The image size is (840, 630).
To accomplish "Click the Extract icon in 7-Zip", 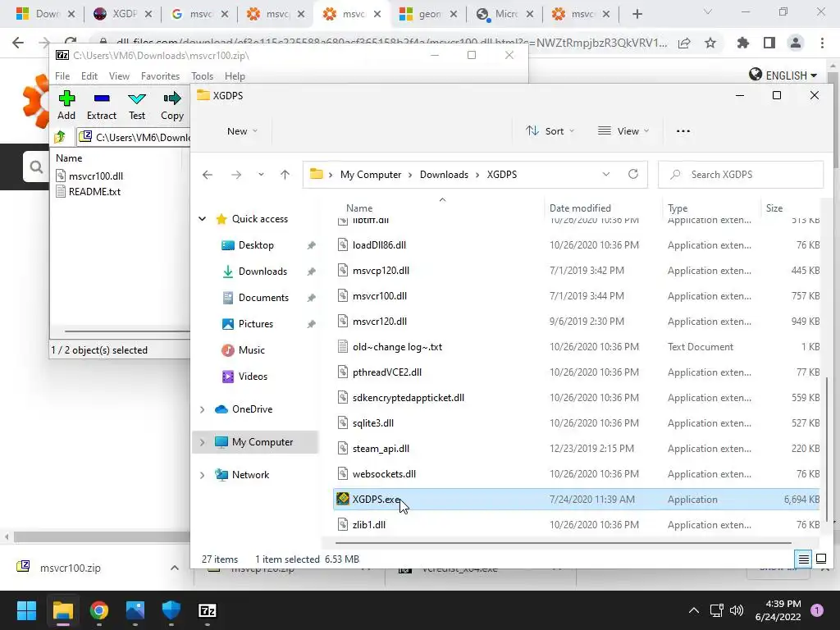I will [x=101, y=106].
